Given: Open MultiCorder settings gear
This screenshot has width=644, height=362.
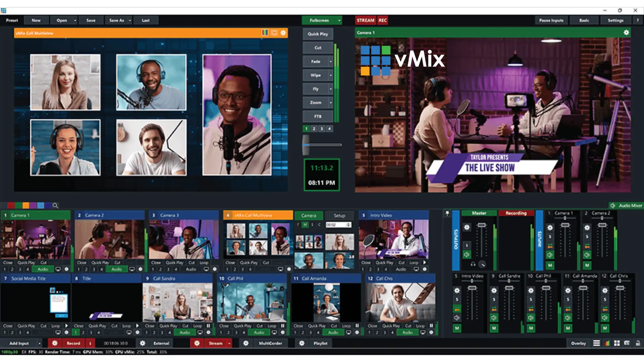Looking at the screenshot, I should [246, 343].
